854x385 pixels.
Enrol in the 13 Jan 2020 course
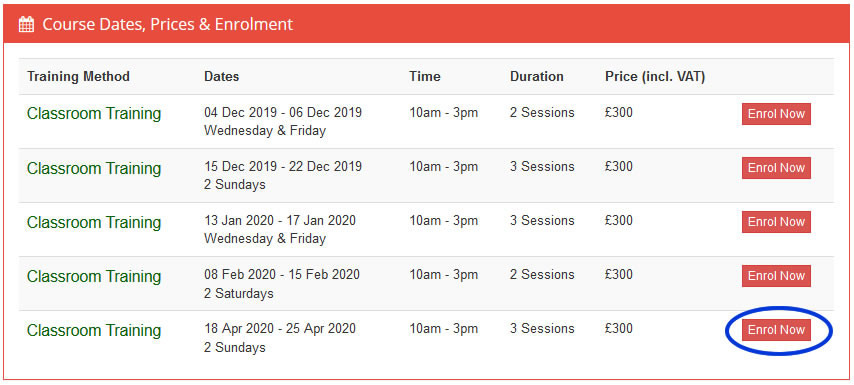click(x=776, y=222)
